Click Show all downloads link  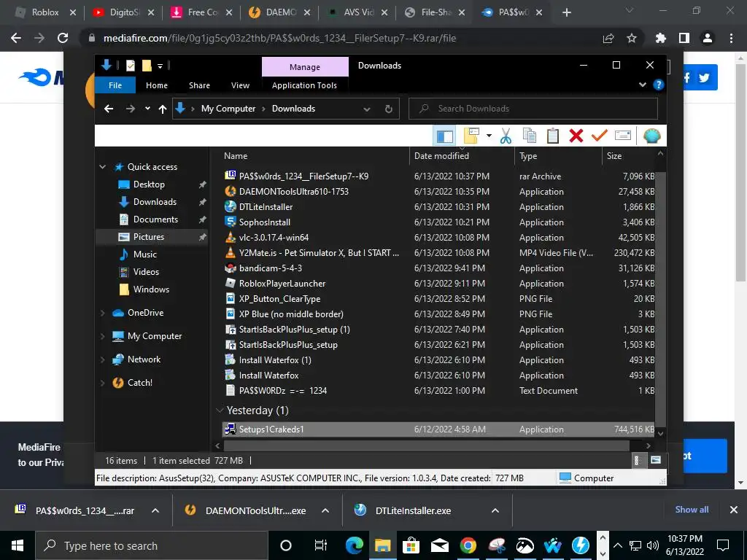point(692,510)
